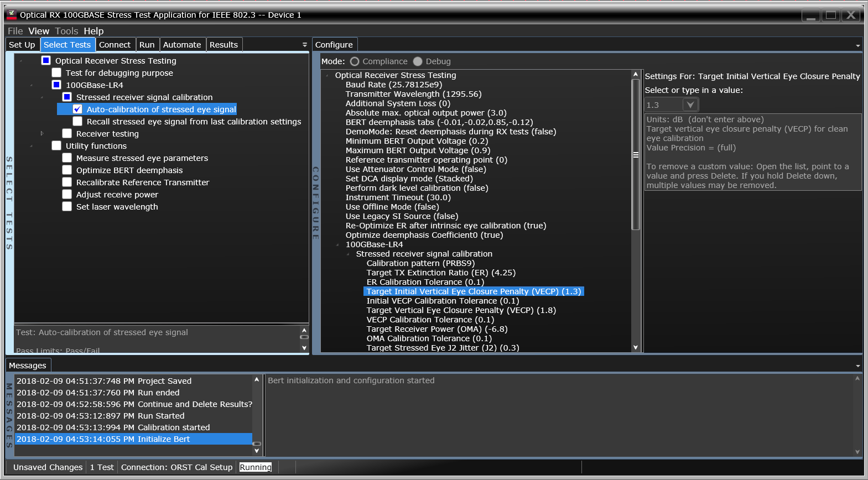868x480 pixels.
Task: Open the VECP value dropdown
Action: coord(690,105)
